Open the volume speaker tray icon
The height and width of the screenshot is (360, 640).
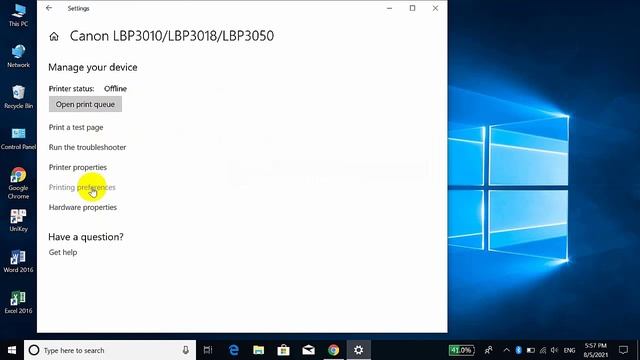click(x=554, y=350)
